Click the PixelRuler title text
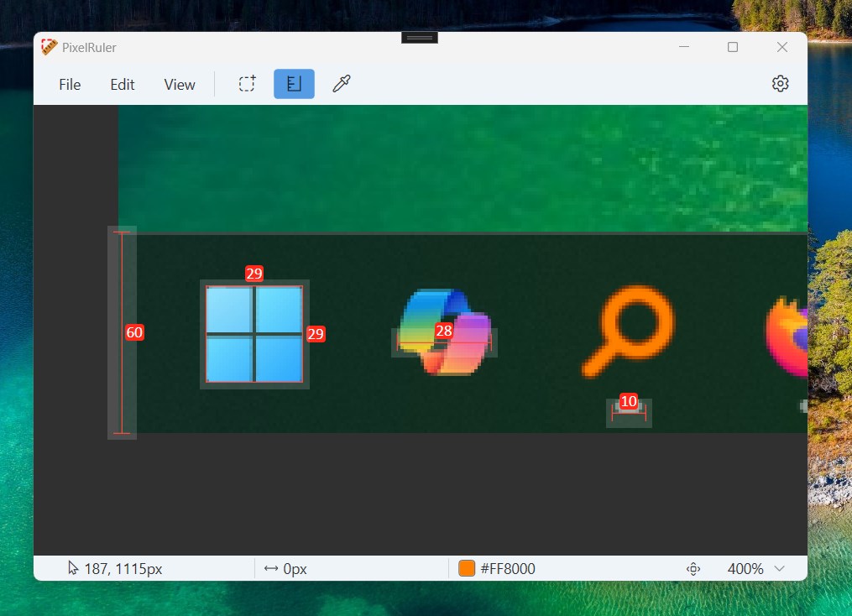852x616 pixels. tap(89, 48)
